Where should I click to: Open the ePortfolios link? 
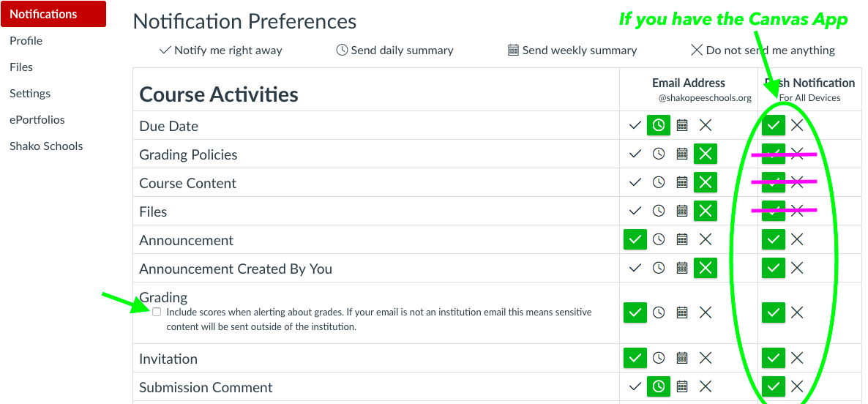click(37, 120)
